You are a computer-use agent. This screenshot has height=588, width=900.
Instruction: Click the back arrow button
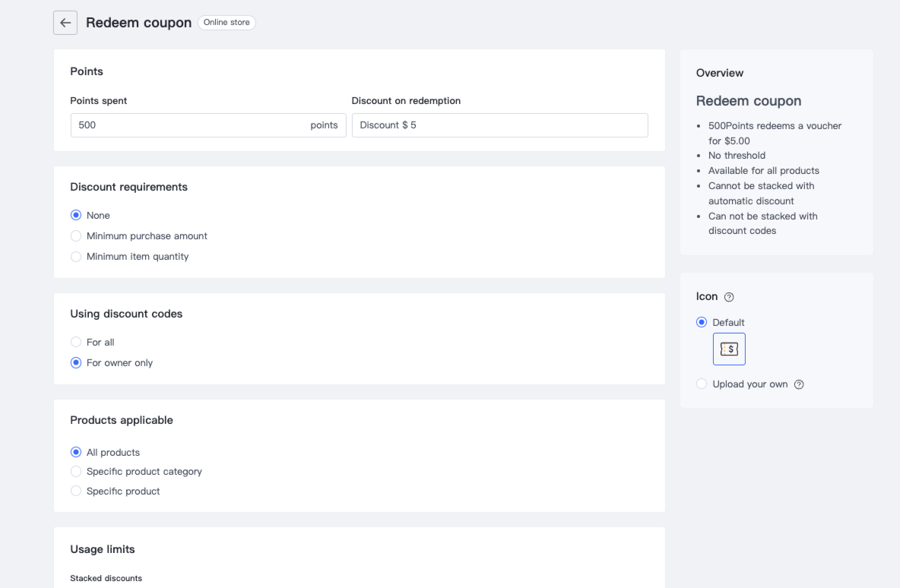tap(65, 23)
